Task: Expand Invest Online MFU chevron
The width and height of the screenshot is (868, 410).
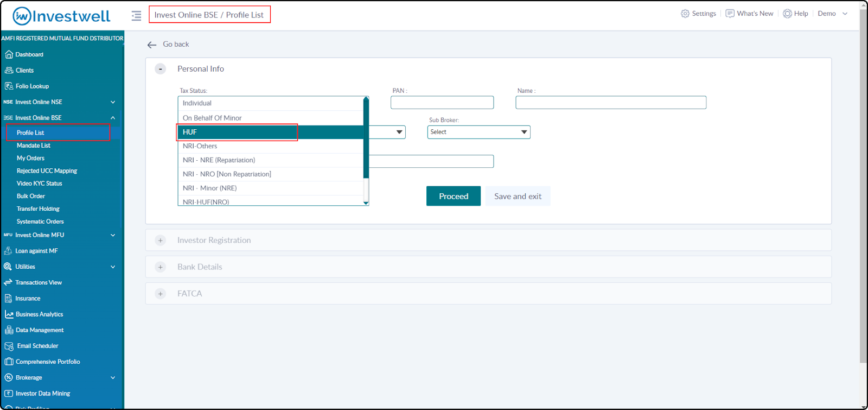Action: coord(113,235)
